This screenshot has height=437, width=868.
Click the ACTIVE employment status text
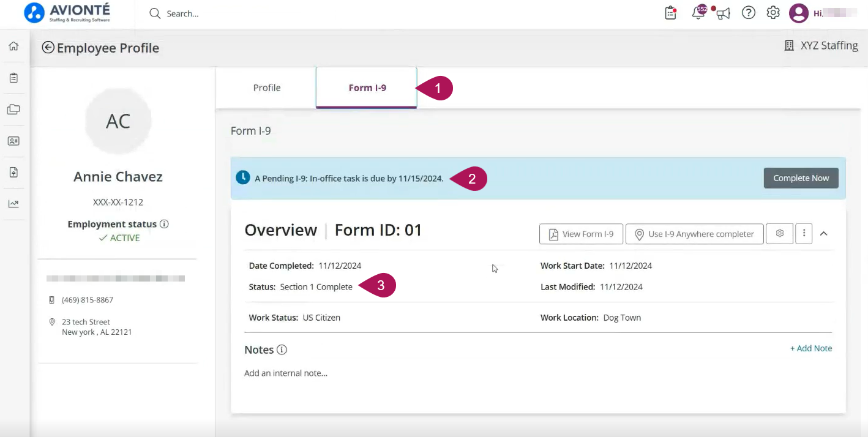pyautogui.click(x=119, y=238)
